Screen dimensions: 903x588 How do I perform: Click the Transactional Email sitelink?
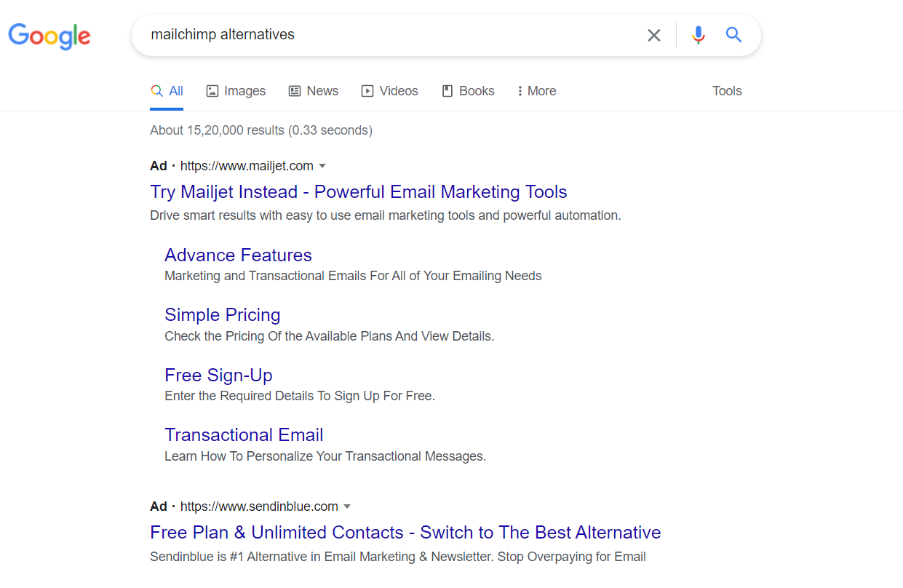(x=244, y=434)
